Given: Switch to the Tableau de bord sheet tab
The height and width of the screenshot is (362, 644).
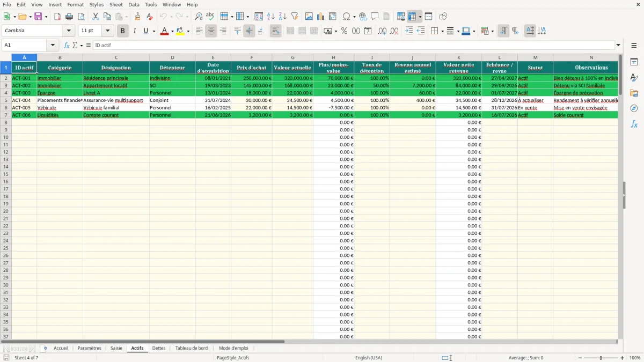Looking at the screenshot, I should (192, 348).
